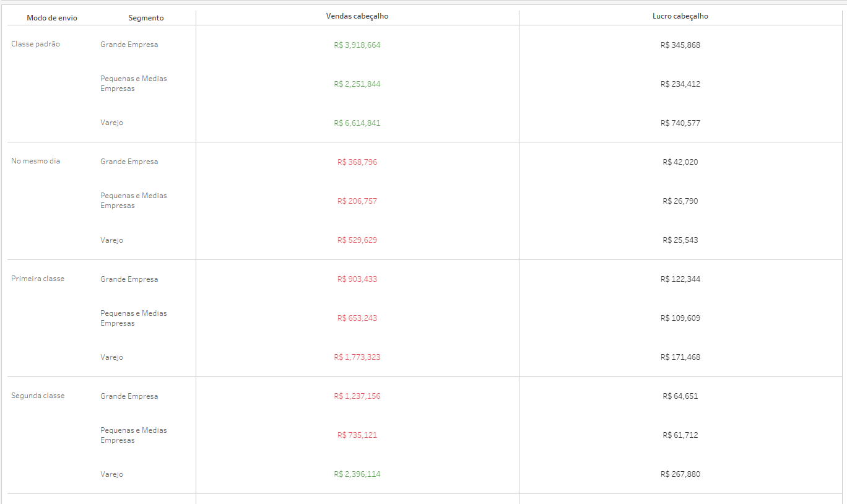
Task: Select the 'Classe padrão' row label
Action: pyautogui.click(x=35, y=44)
